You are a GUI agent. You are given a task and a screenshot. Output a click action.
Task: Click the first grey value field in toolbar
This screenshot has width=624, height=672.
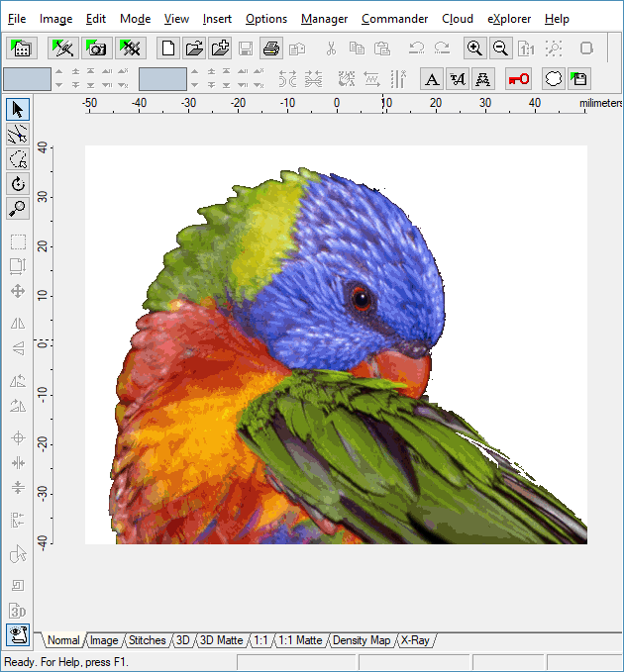[27, 79]
